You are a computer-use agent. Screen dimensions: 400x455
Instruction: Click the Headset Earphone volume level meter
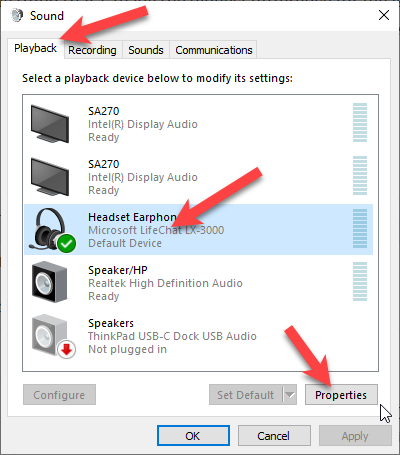360,229
